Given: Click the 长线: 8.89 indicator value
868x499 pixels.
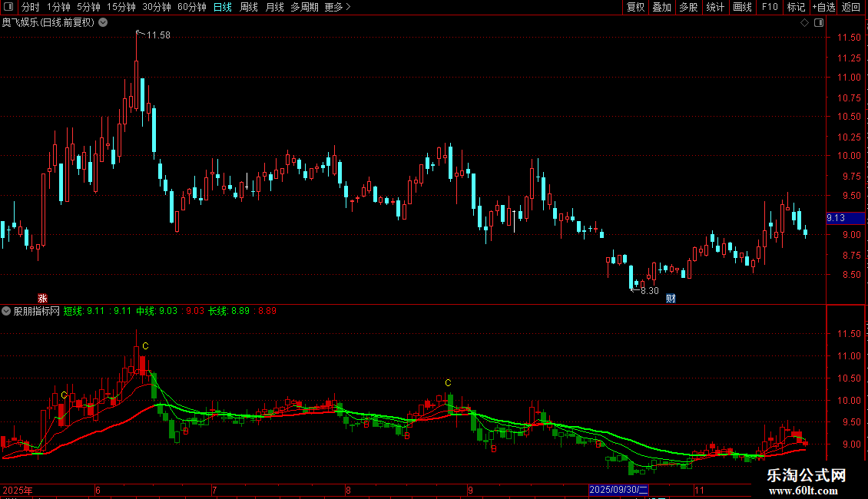Looking at the screenshot, I should [x=229, y=311].
